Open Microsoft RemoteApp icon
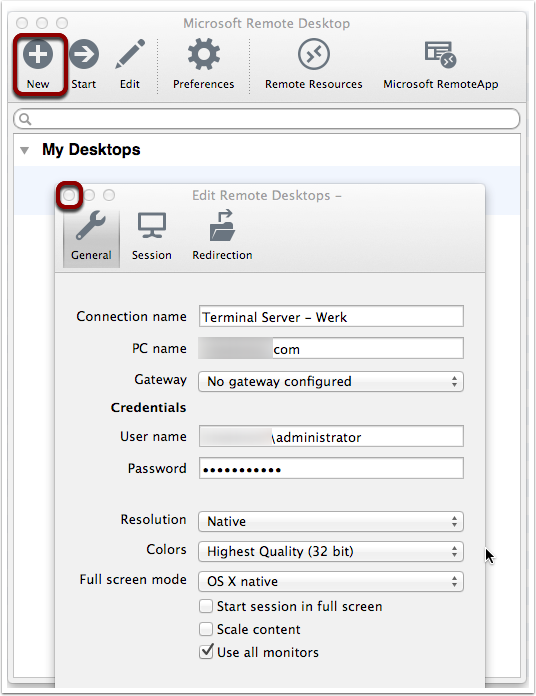536x696 pixels. 440,55
